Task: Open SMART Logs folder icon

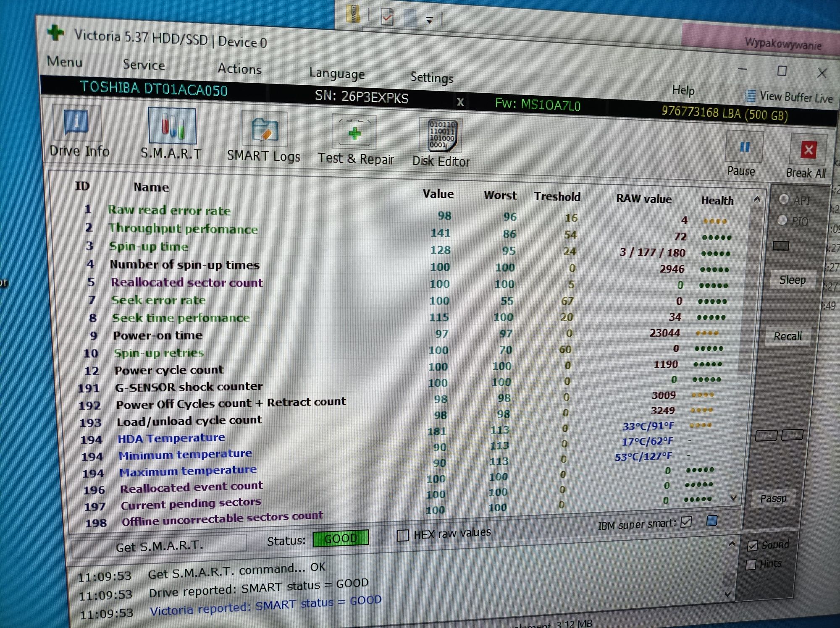Action: (265, 130)
